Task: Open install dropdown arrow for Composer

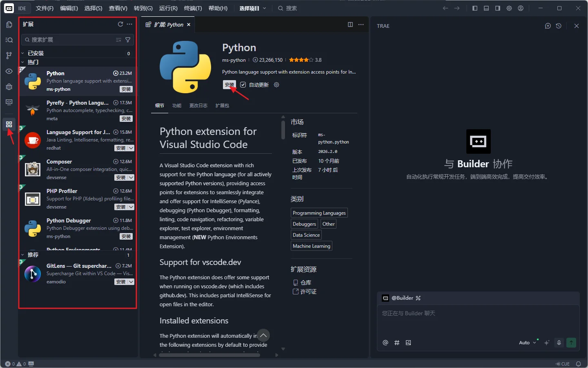Action: click(x=131, y=177)
